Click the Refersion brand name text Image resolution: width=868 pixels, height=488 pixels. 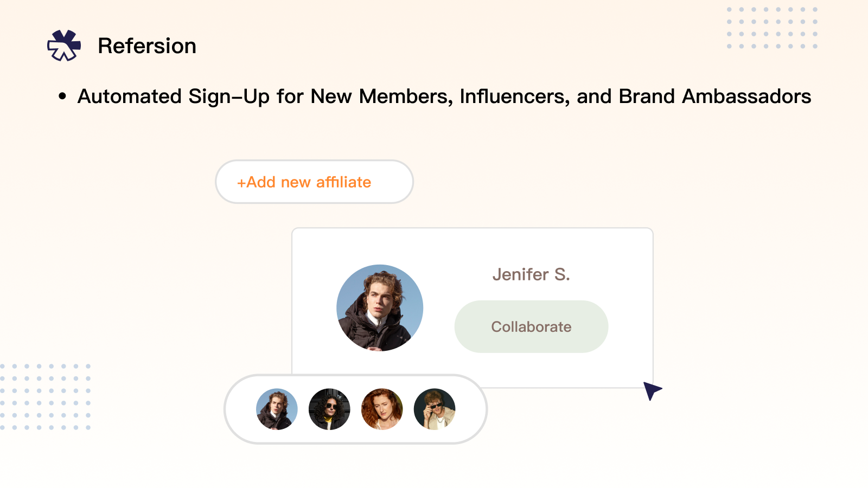point(146,46)
